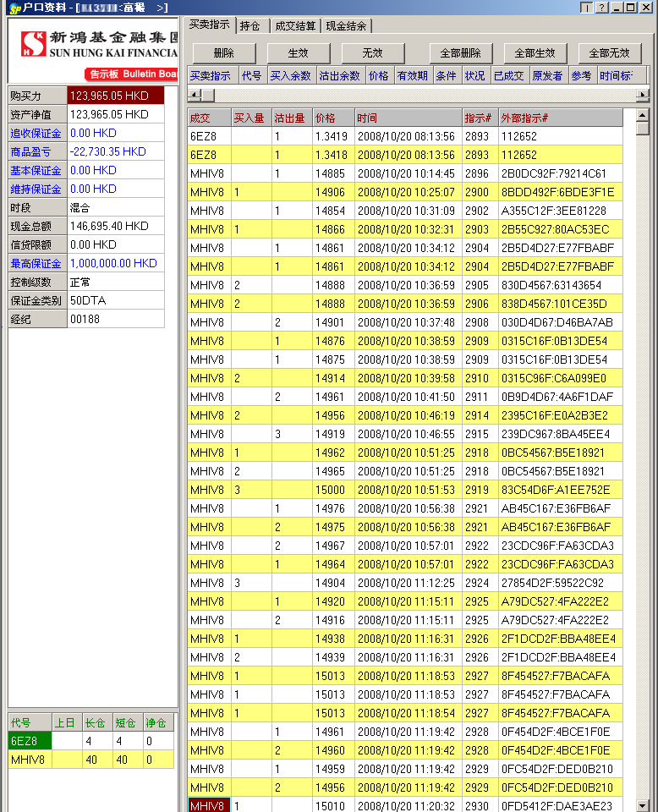Click the 生效 button
Image resolution: width=658 pixels, height=812 pixels.
point(299,52)
